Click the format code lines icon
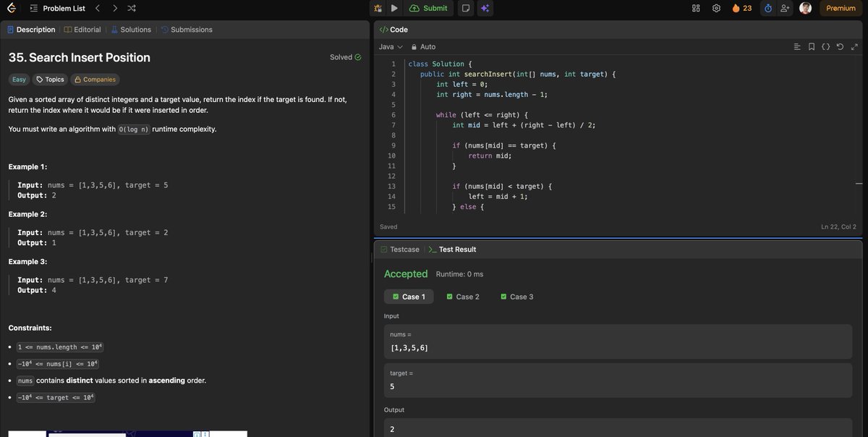 click(x=797, y=46)
